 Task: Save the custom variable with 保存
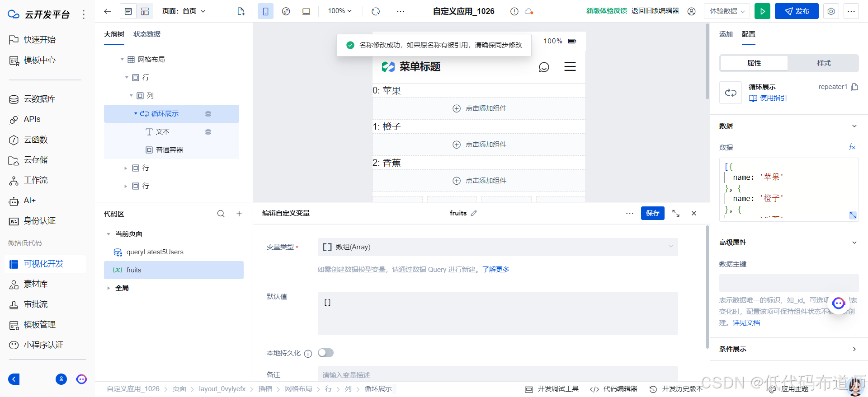pyautogui.click(x=653, y=213)
